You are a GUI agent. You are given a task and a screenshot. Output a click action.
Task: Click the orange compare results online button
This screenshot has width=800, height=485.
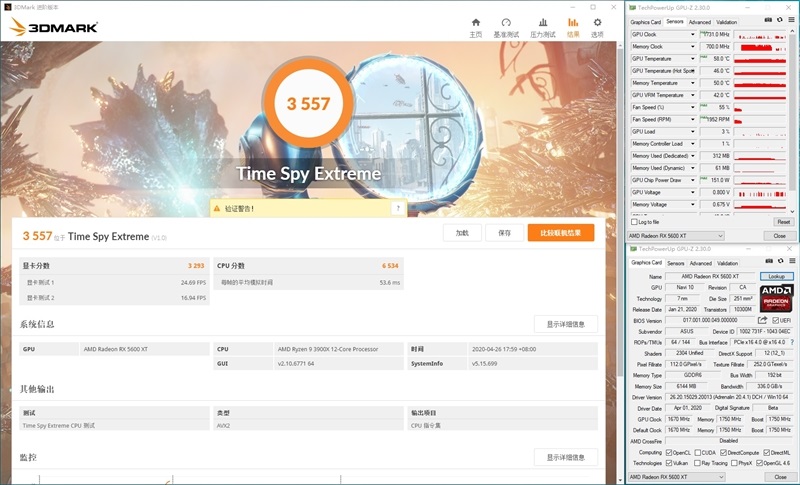[561, 232]
